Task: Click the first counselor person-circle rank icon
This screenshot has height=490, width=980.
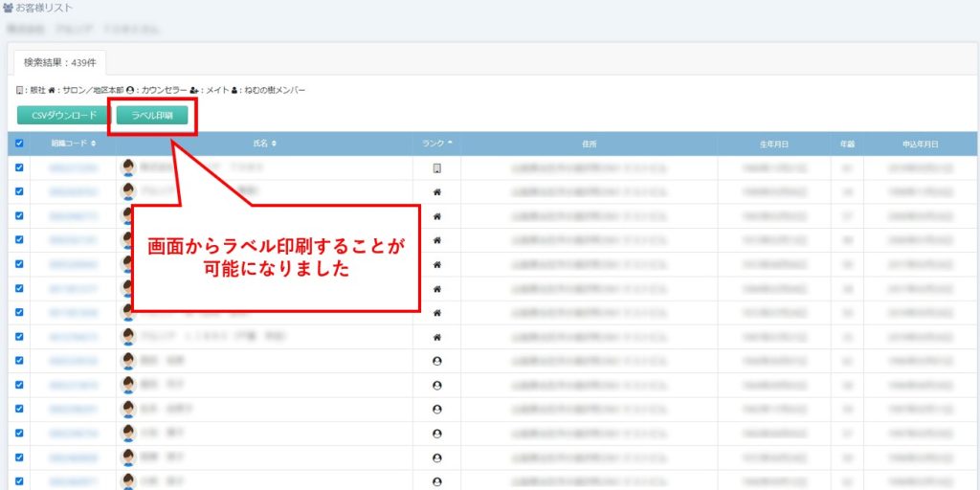Action: tap(437, 361)
